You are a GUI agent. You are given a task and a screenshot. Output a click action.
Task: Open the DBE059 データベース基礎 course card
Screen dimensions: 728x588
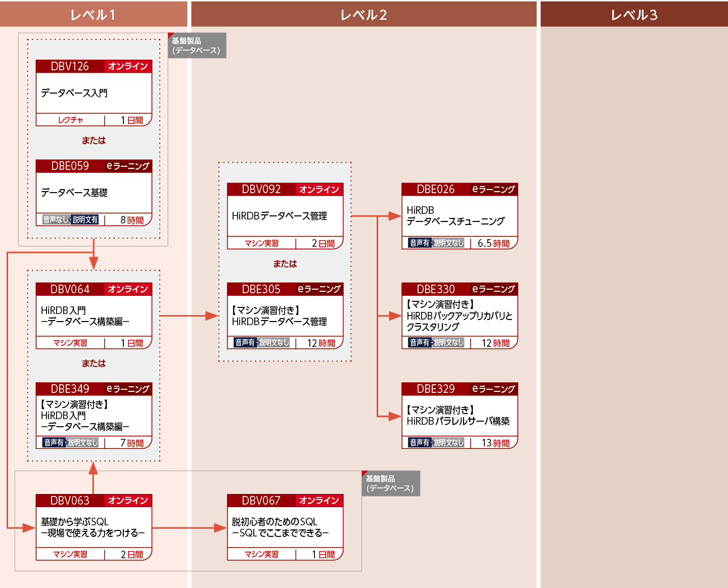94,193
